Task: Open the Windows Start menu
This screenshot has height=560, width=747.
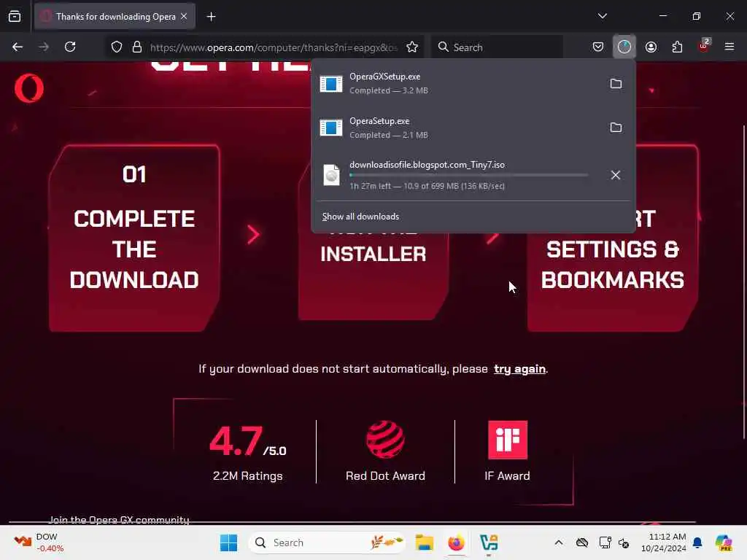Action: (x=228, y=542)
